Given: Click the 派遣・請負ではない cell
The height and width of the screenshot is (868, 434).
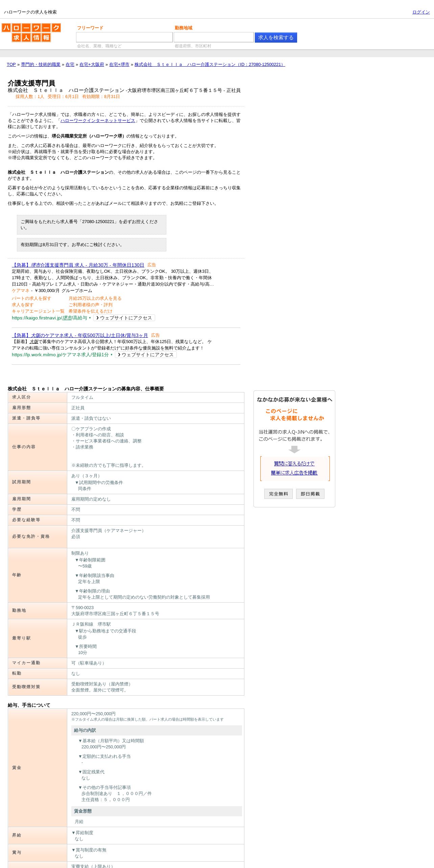Looking at the screenshot, I should point(155,418).
